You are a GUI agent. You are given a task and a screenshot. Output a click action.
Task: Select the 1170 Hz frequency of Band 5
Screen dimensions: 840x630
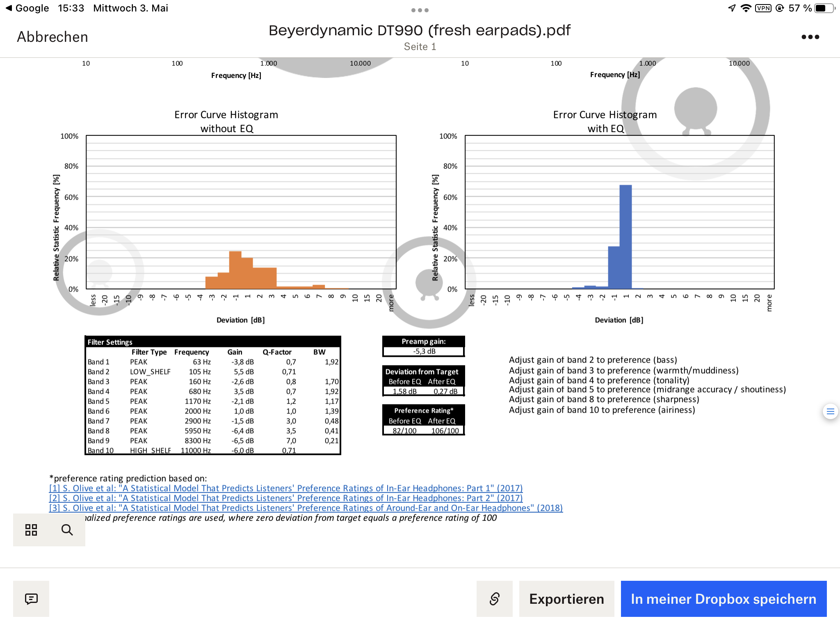[198, 401]
